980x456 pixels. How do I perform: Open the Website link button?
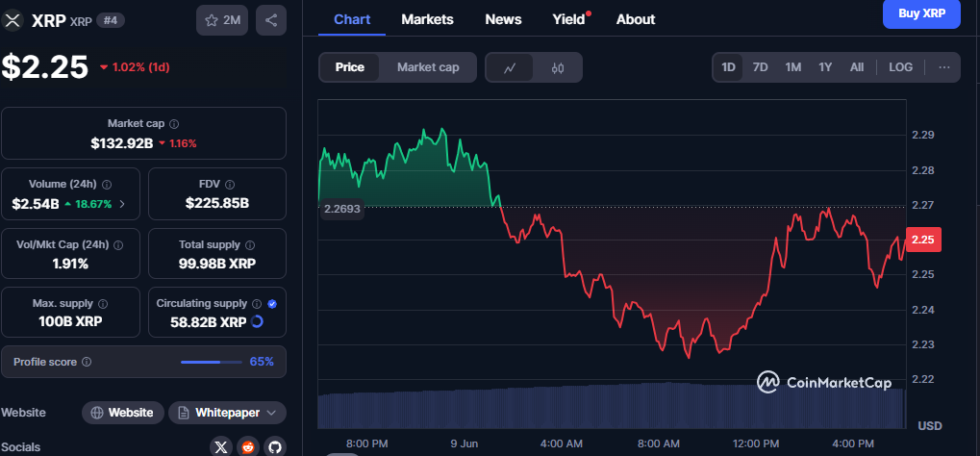[x=123, y=413]
